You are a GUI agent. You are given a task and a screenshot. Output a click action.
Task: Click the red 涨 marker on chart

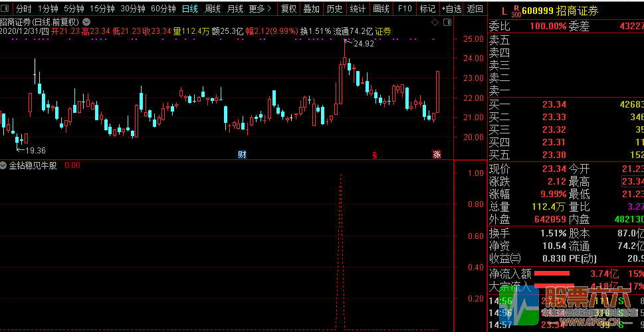437,155
